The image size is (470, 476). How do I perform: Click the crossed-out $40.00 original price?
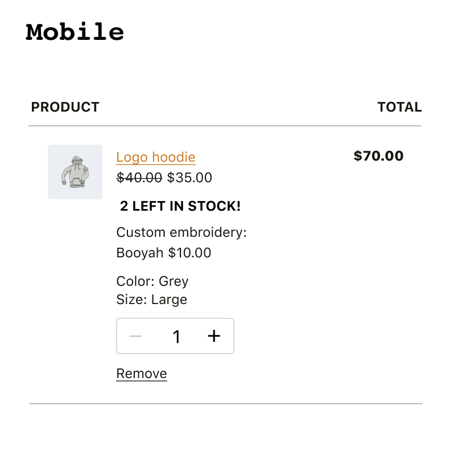(138, 178)
